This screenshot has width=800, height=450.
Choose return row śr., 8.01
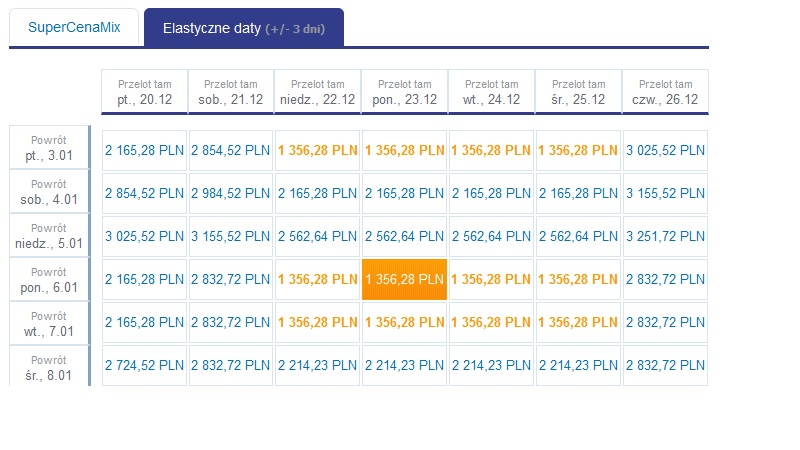coord(49,366)
